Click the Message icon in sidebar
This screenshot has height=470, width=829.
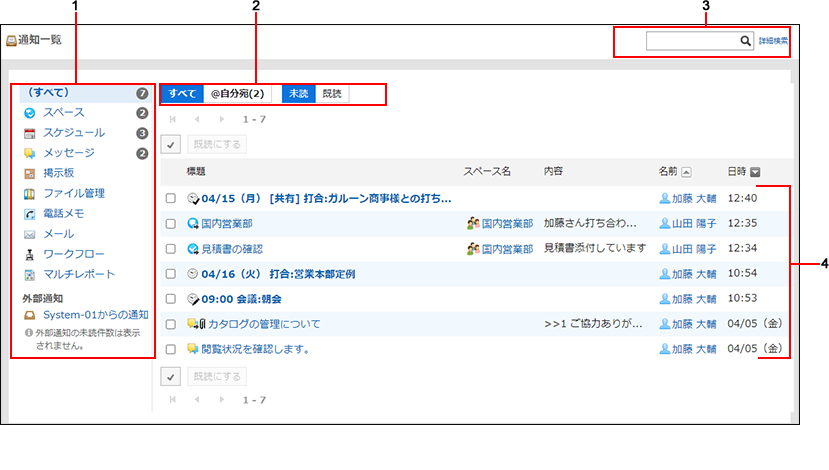[x=30, y=153]
